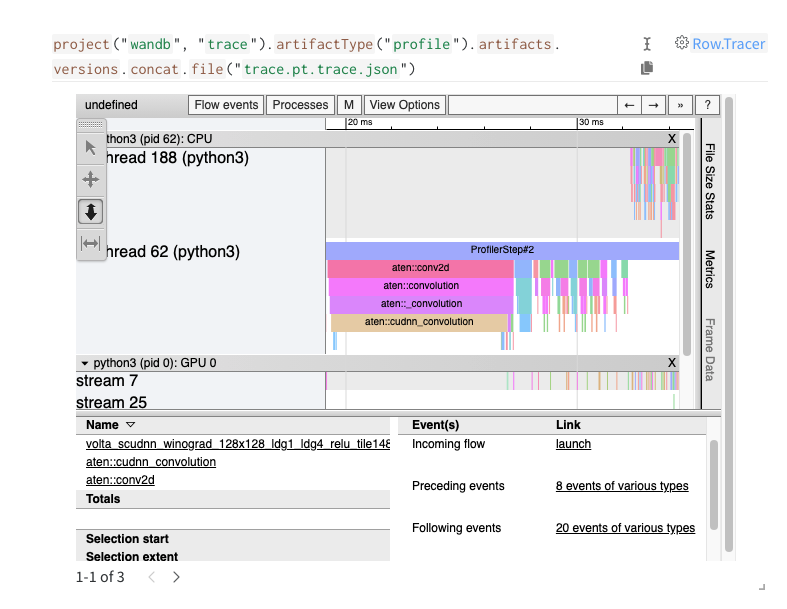Follow the launch incoming flow link

(x=573, y=444)
